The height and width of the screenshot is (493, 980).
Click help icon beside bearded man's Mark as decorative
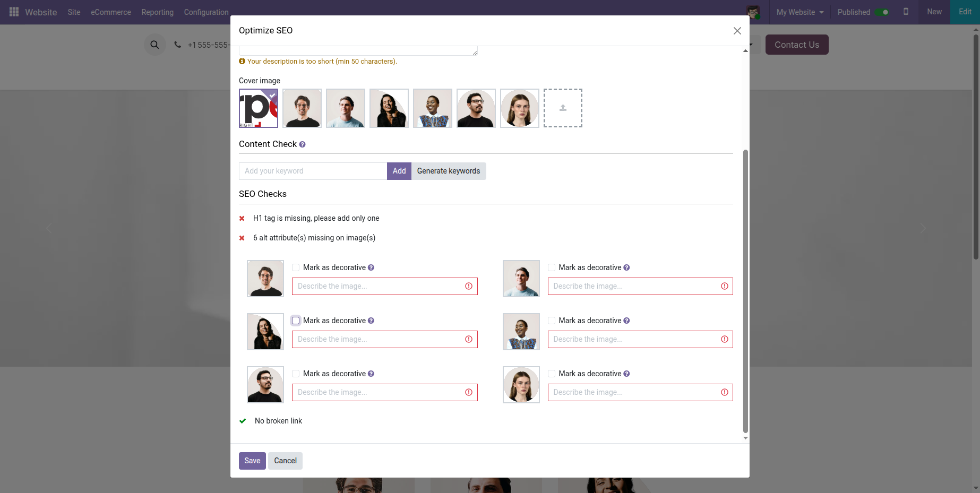point(371,267)
